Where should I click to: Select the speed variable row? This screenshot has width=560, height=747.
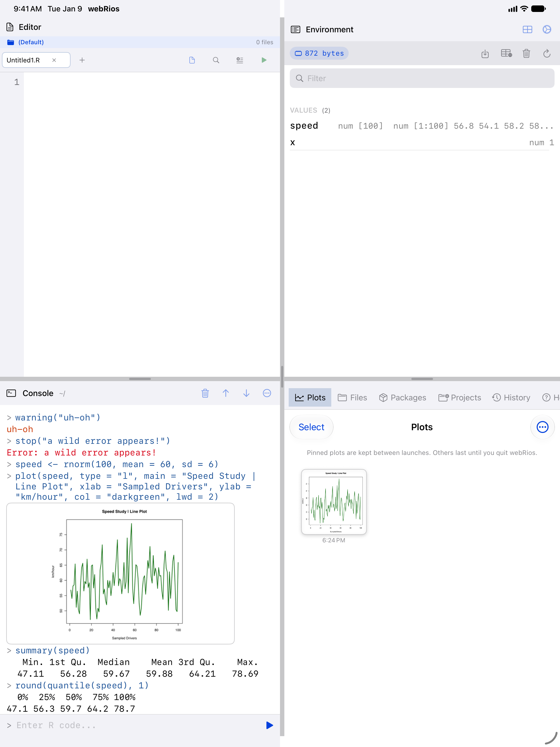422,126
